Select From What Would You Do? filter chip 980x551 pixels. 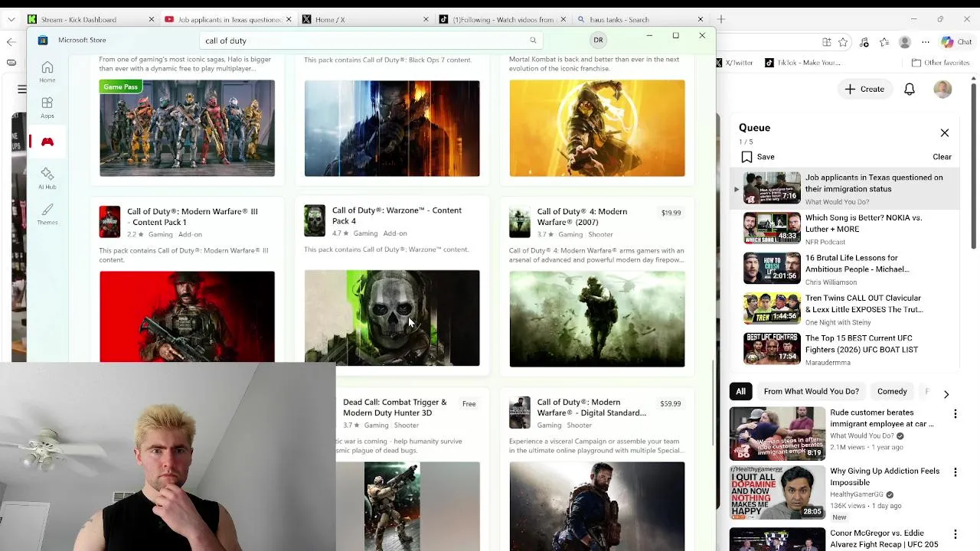click(811, 391)
